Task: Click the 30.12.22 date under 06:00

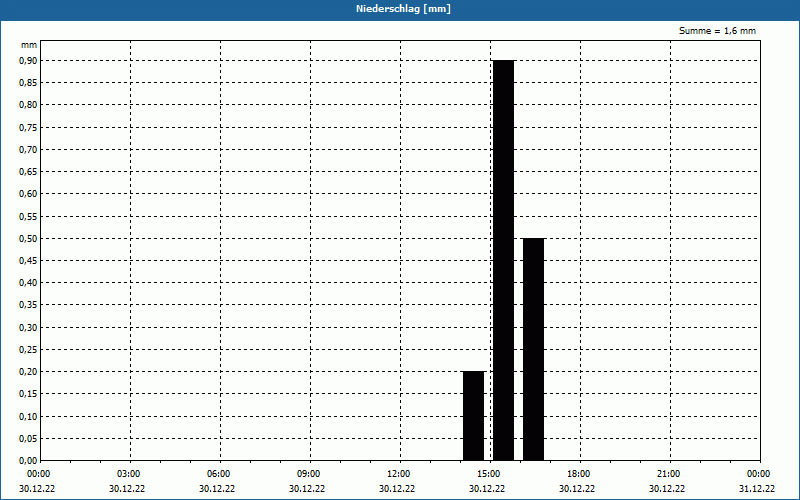Action: (217, 489)
